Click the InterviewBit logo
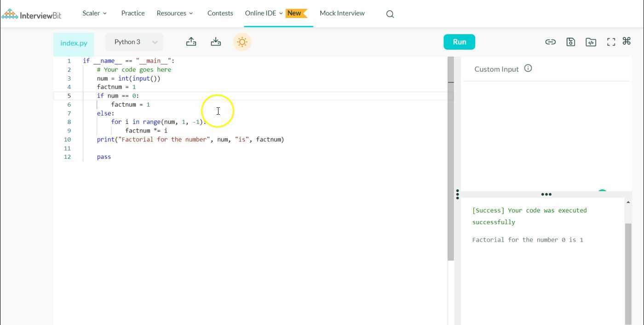Viewport: 644px width, 325px height. tap(32, 14)
